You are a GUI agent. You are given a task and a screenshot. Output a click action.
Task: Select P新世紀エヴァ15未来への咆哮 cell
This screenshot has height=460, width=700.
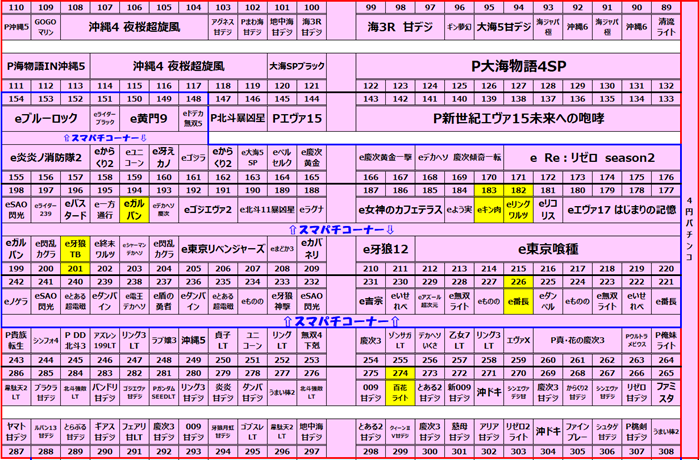point(518,118)
